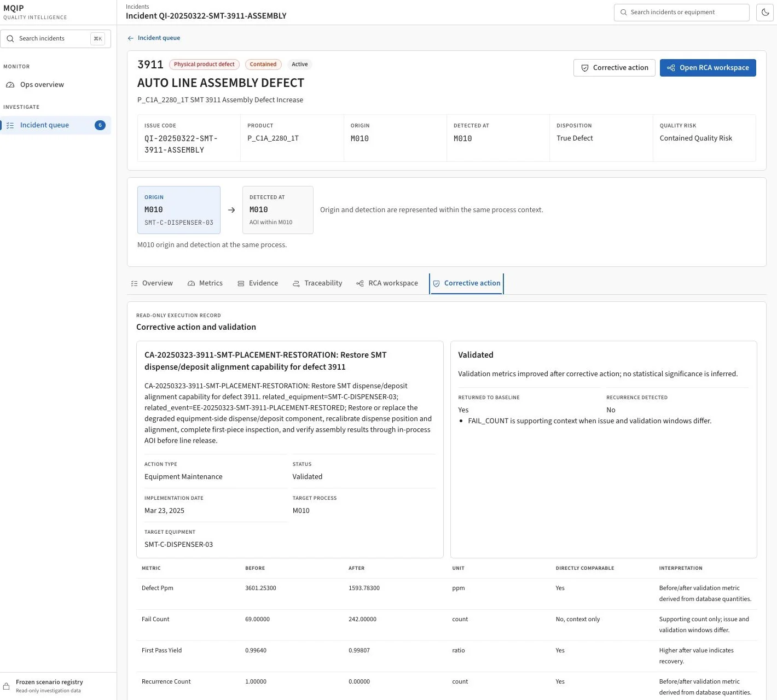Image resolution: width=777 pixels, height=700 pixels.
Task: Click Contained Quality Risk value
Action: (x=695, y=138)
